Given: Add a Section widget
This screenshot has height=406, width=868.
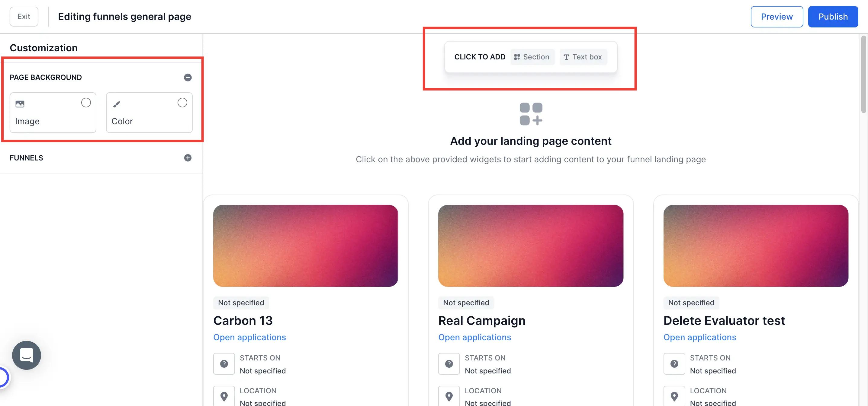Looking at the screenshot, I should [x=532, y=57].
